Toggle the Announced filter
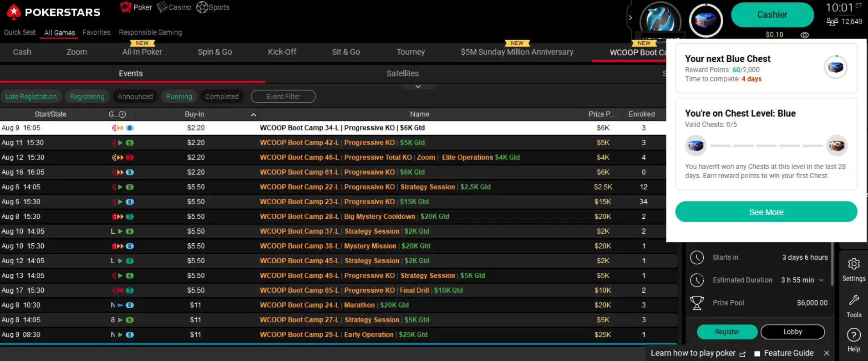 (x=135, y=96)
